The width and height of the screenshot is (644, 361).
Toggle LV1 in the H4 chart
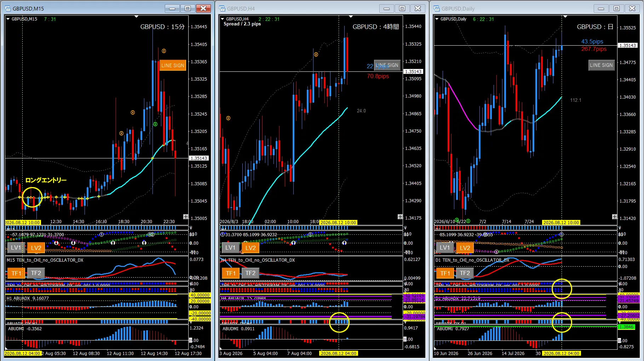click(230, 248)
